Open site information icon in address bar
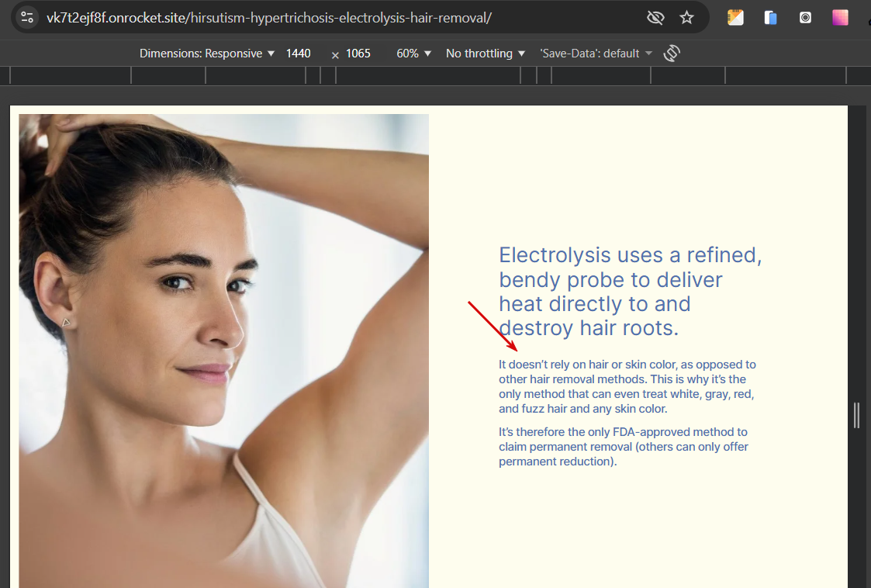This screenshot has width=871, height=588. coord(26,17)
